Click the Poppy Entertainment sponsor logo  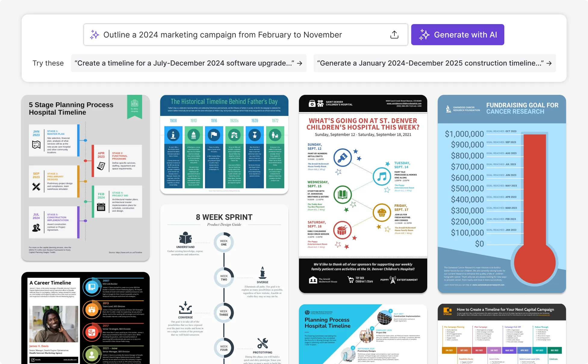pos(399,280)
